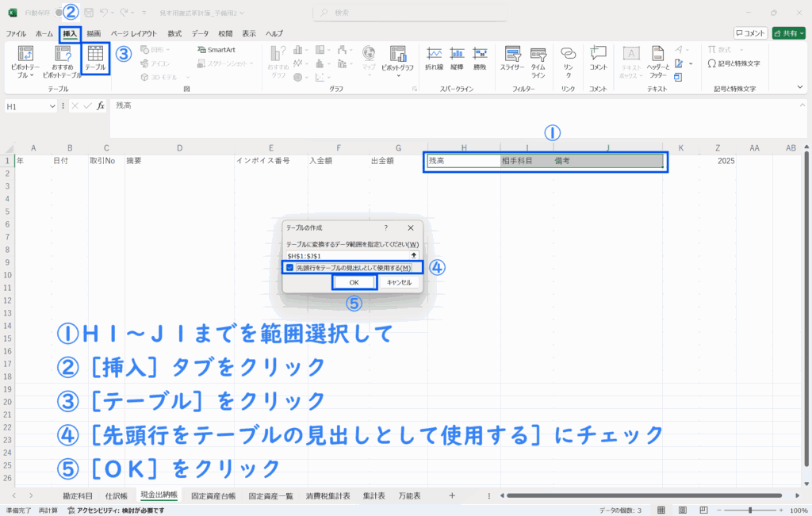
Task: Switch to the 数式 tab
Action: click(x=174, y=33)
